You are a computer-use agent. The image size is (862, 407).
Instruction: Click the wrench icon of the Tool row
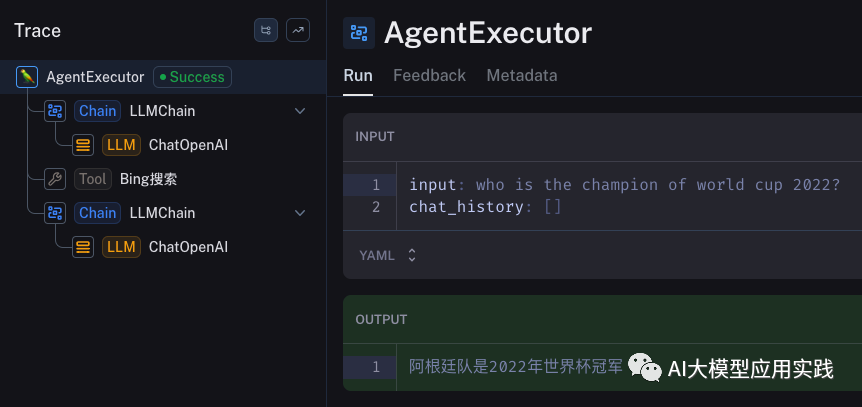(56, 179)
